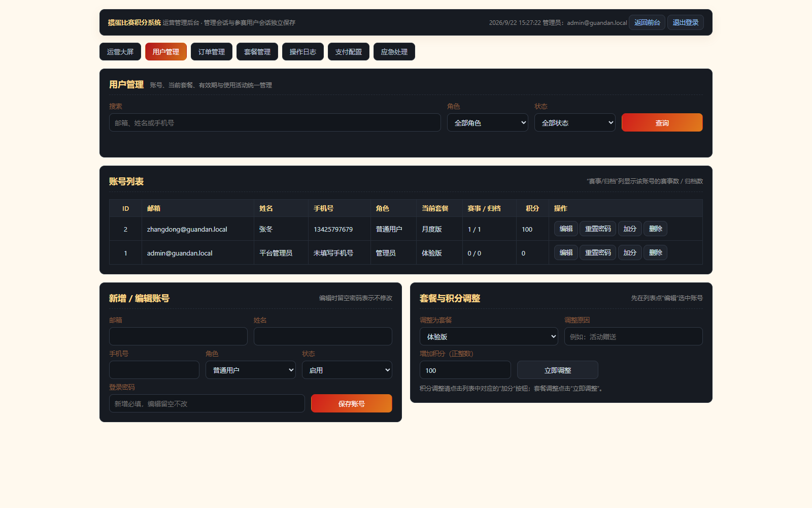Focus the 手机号 field in account form
The height and width of the screenshot is (508, 812).
(154, 370)
